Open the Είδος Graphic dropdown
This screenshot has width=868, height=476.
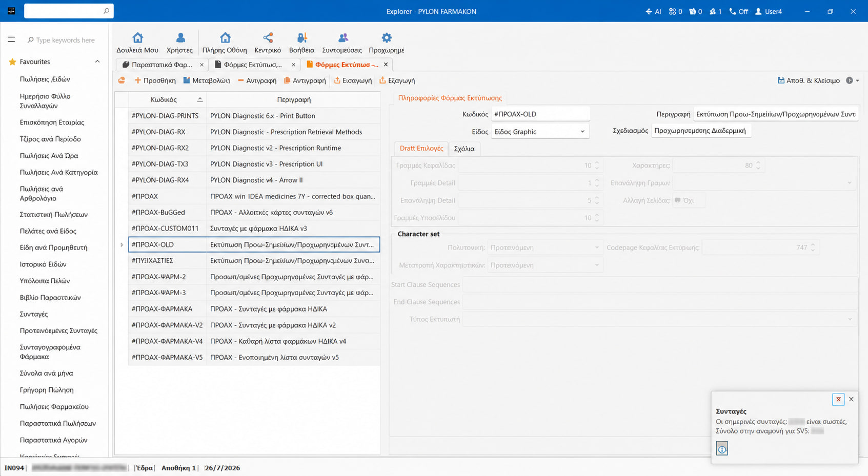click(x=582, y=132)
